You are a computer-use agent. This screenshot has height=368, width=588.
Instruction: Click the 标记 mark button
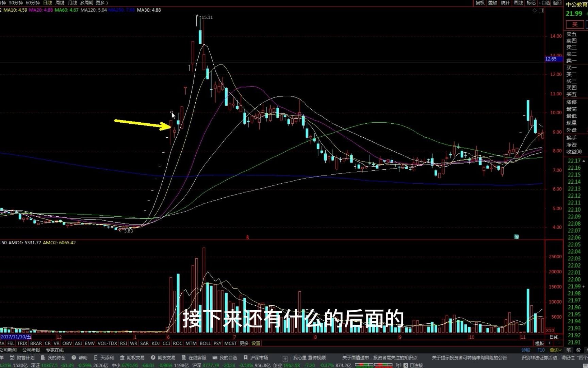point(531,3)
